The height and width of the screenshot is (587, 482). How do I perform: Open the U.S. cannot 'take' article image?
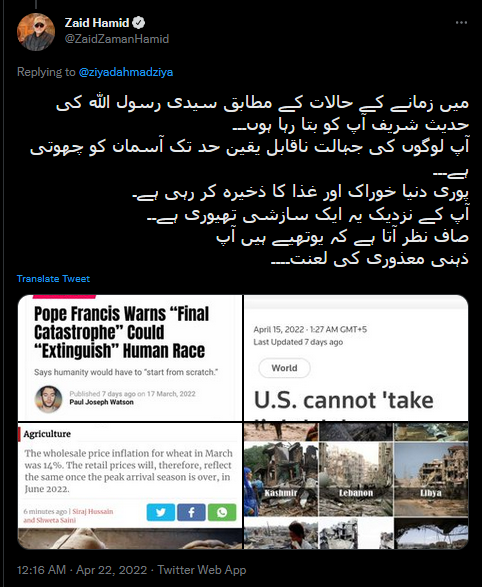pyautogui.click(x=356, y=358)
